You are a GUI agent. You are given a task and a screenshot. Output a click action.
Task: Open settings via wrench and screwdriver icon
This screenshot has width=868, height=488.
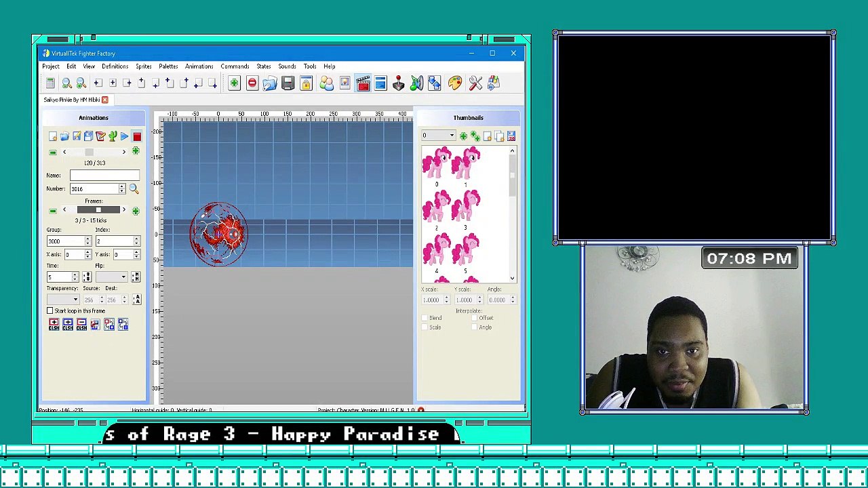475,83
